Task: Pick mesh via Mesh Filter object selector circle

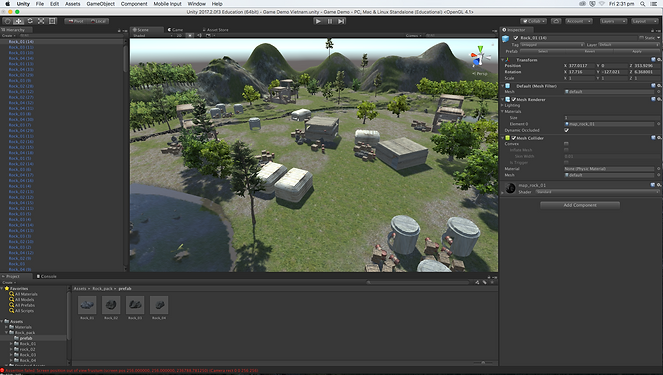Action: pos(658,92)
